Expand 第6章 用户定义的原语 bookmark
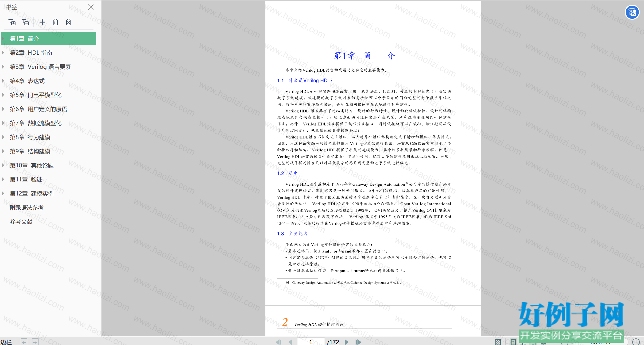Screen dimensions: 644x345 [3, 109]
